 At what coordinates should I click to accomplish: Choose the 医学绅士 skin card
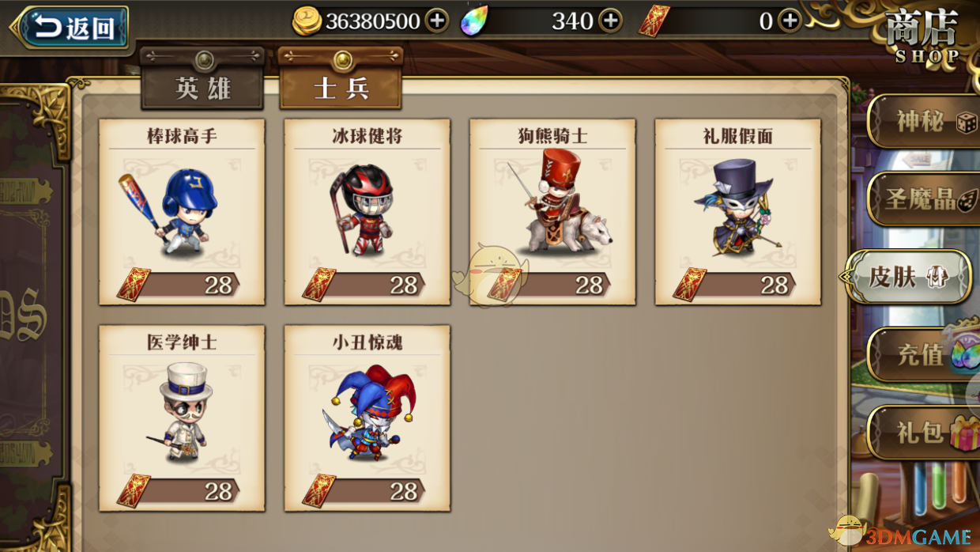[x=182, y=418]
